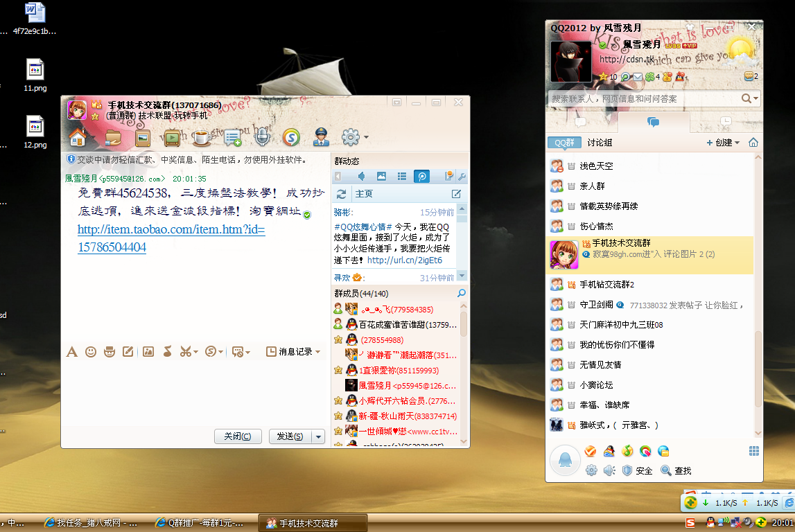Open 消息记录 message history
The width and height of the screenshot is (795, 532).
click(x=290, y=352)
